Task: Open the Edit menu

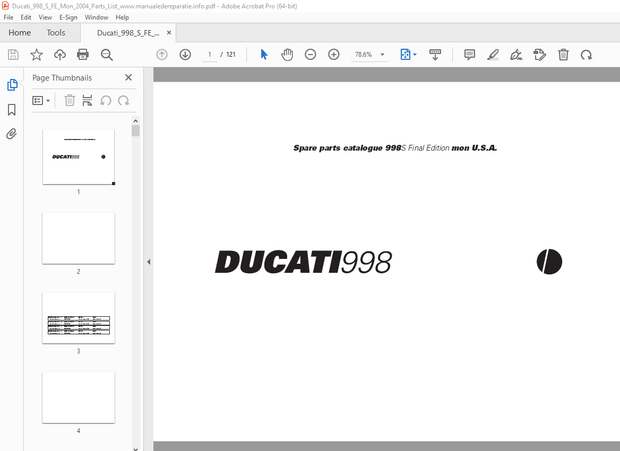Action: point(26,17)
